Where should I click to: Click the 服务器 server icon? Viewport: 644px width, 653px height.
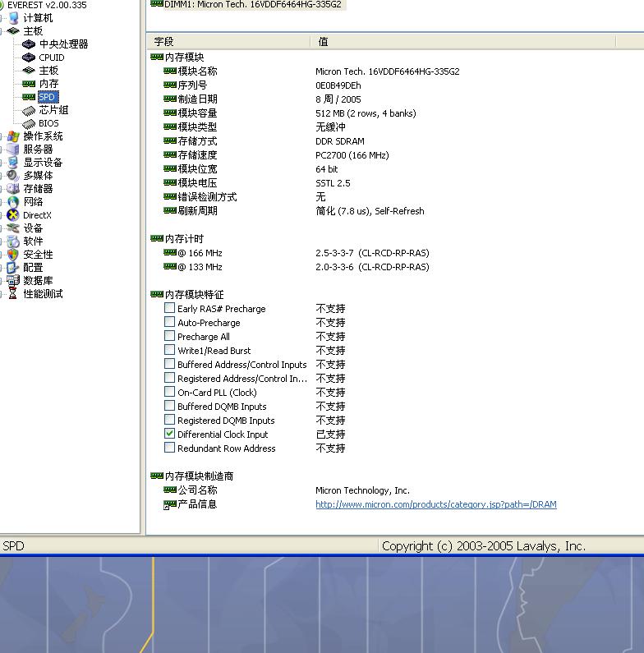pos(13,149)
